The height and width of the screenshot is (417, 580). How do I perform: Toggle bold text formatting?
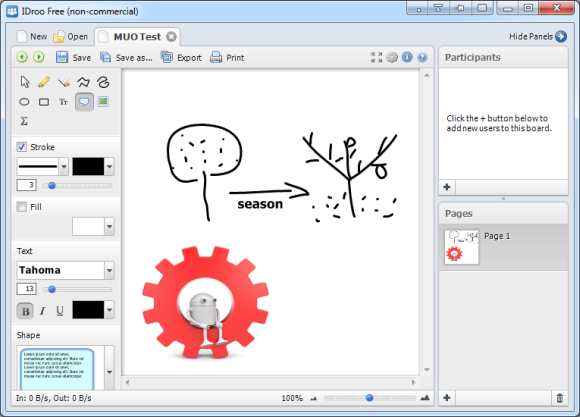[25, 311]
